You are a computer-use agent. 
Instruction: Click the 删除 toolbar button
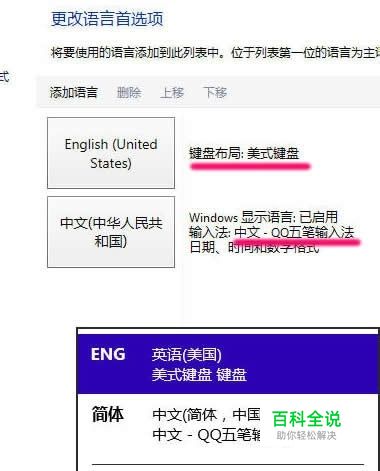[x=129, y=92]
